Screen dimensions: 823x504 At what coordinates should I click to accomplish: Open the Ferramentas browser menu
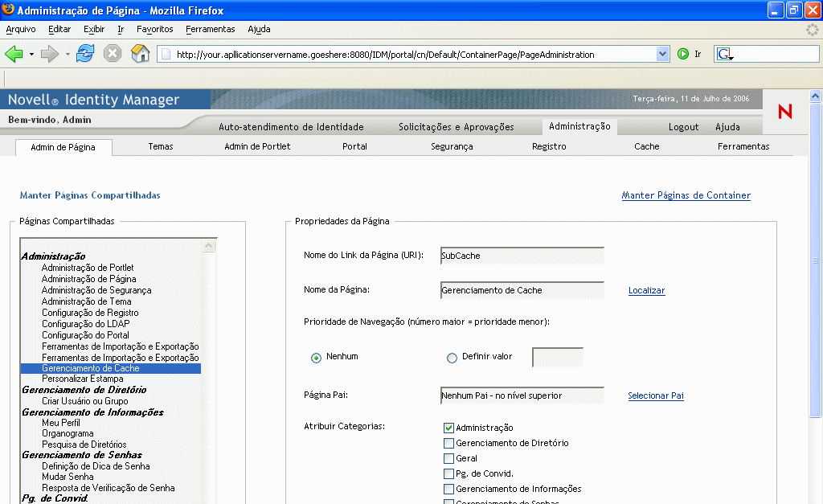210,30
